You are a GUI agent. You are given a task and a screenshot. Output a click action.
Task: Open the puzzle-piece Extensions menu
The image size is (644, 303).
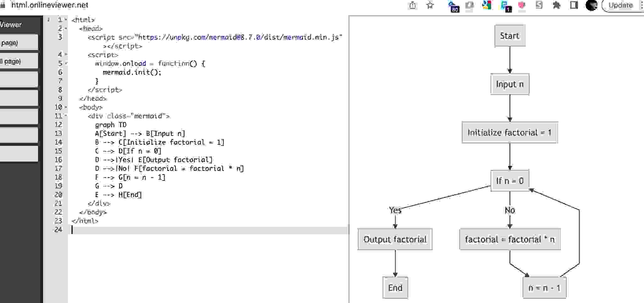557,5
